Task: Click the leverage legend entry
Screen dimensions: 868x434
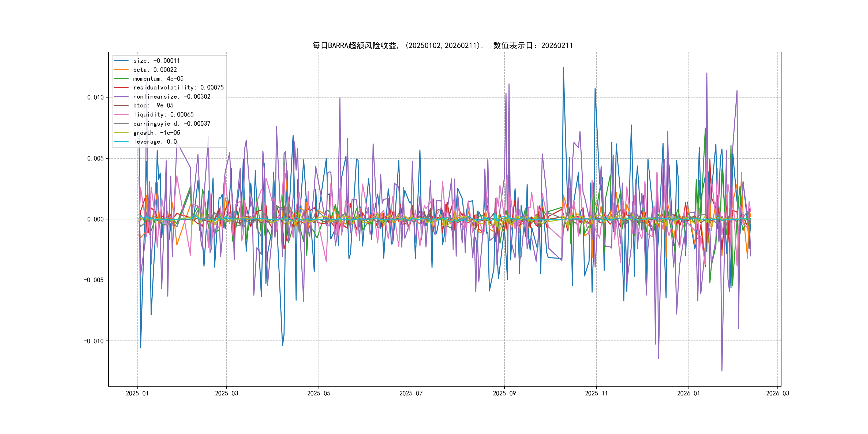Action: tap(155, 141)
